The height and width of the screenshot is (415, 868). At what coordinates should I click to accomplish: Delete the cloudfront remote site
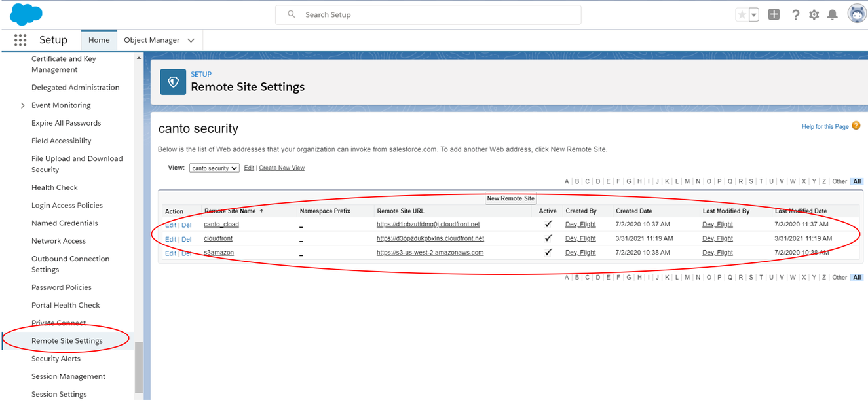(187, 239)
